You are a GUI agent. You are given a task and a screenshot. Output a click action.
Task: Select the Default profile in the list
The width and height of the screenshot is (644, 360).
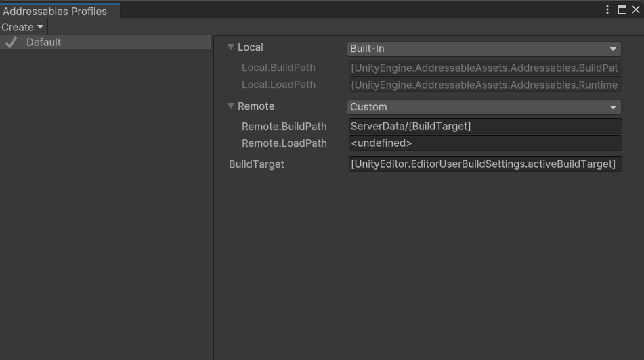pyautogui.click(x=43, y=42)
